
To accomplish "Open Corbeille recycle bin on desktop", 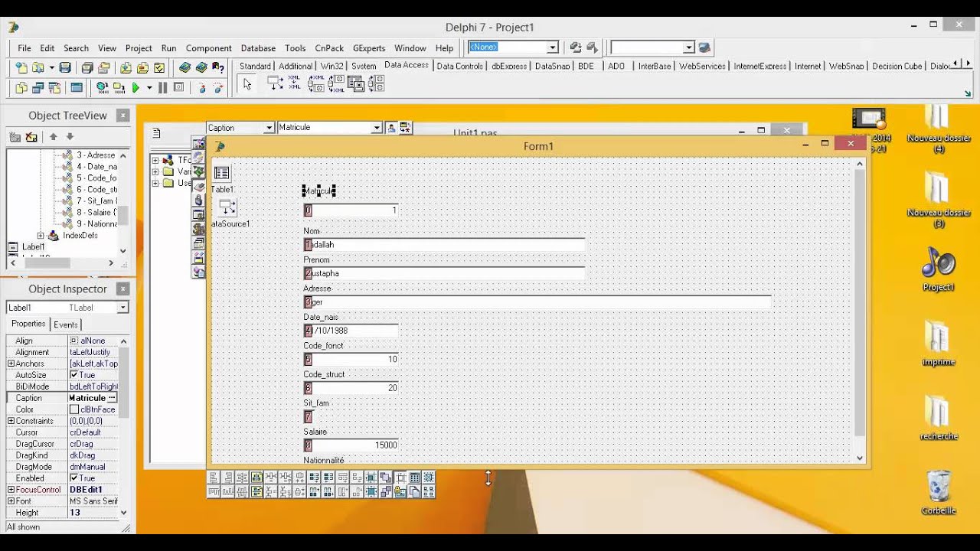I will coord(939,492).
